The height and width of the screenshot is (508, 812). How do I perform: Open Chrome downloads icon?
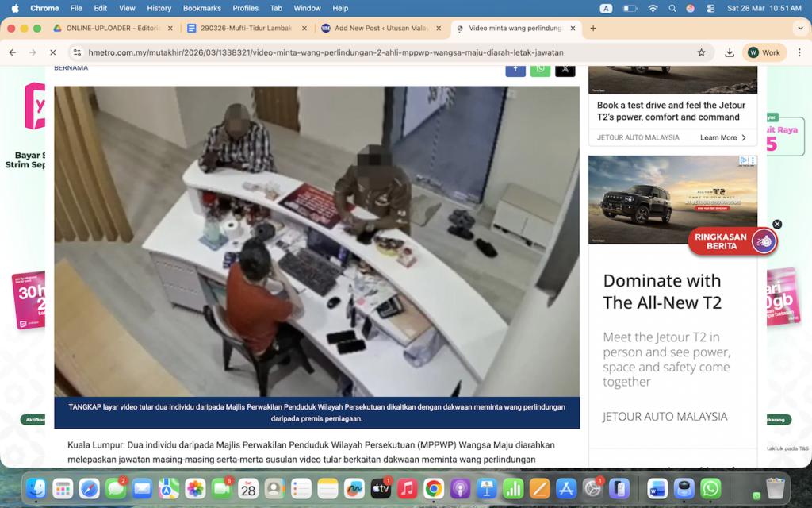pyautogui.click(x=730, y=52)
